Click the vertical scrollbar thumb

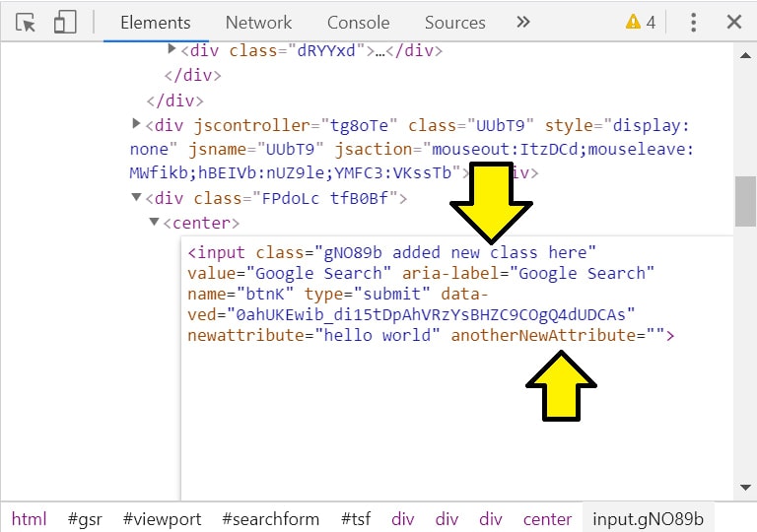point(745,202)
